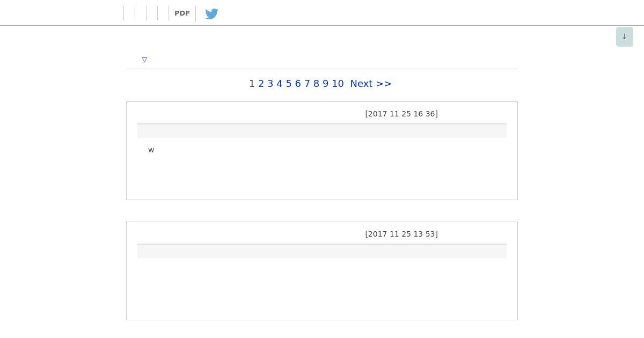
Task: Jump to page 7
Action: point(307,84)
